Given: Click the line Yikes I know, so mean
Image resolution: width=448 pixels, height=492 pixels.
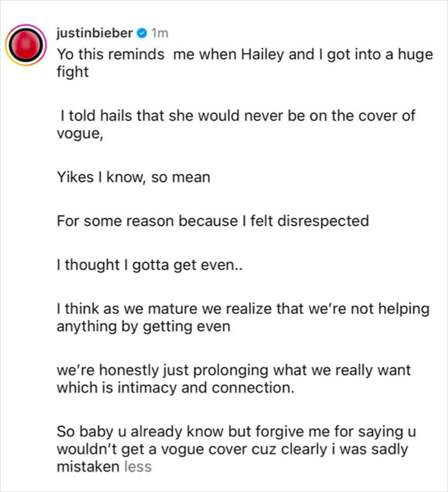Looking at the screenshot, I should point(133,177).
